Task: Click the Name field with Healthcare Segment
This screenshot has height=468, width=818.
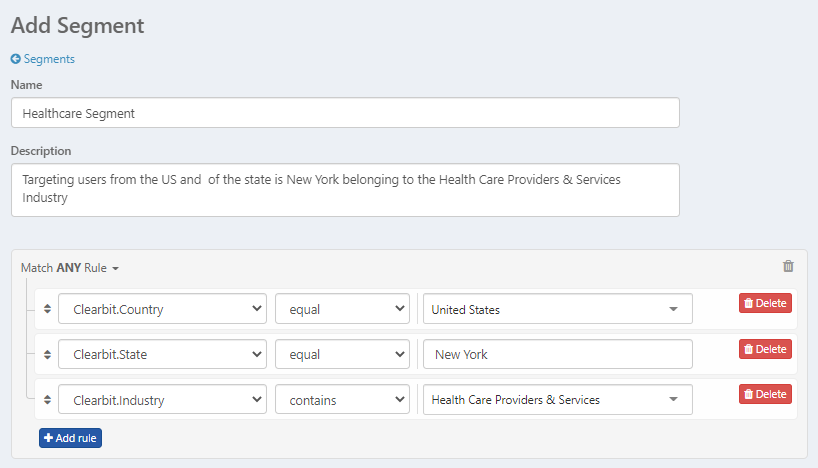Action: [x=345, y=113]
